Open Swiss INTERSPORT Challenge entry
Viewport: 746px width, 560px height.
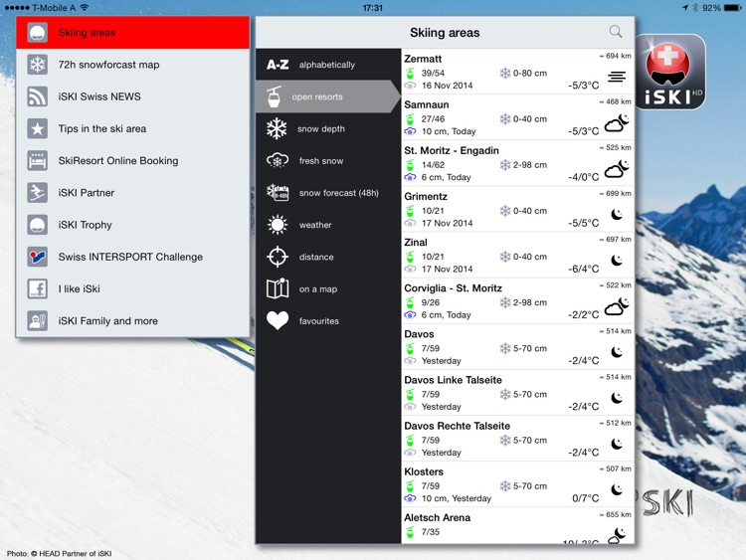pyautogui.click(x=132, y=257)
